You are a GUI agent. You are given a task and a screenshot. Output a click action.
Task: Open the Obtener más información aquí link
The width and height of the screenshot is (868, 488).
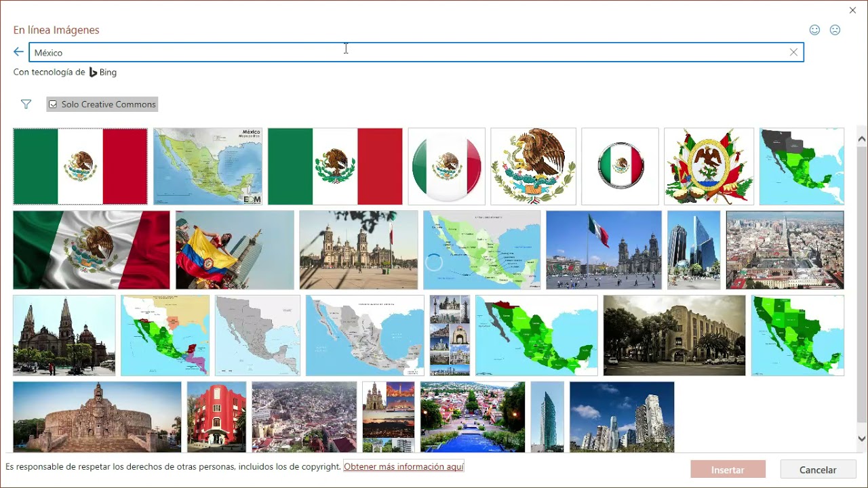(x=403, y=466)
